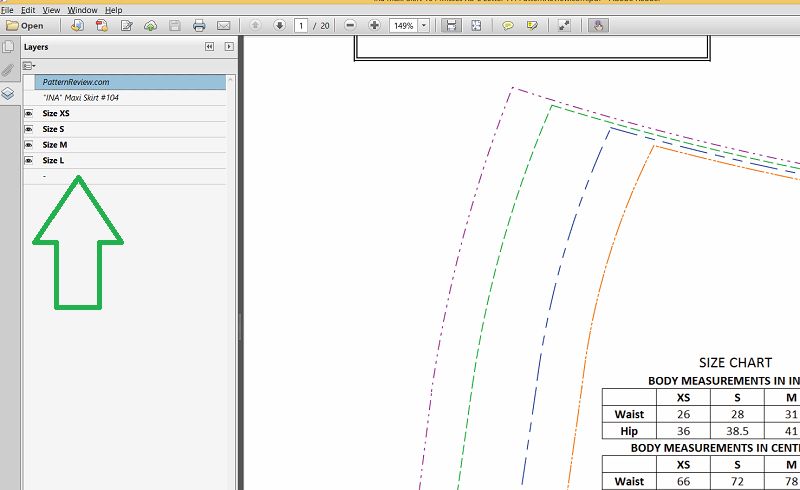The image size is (800, 490).
Task: Select the Size XS layer name
Action: pos(56,113)
